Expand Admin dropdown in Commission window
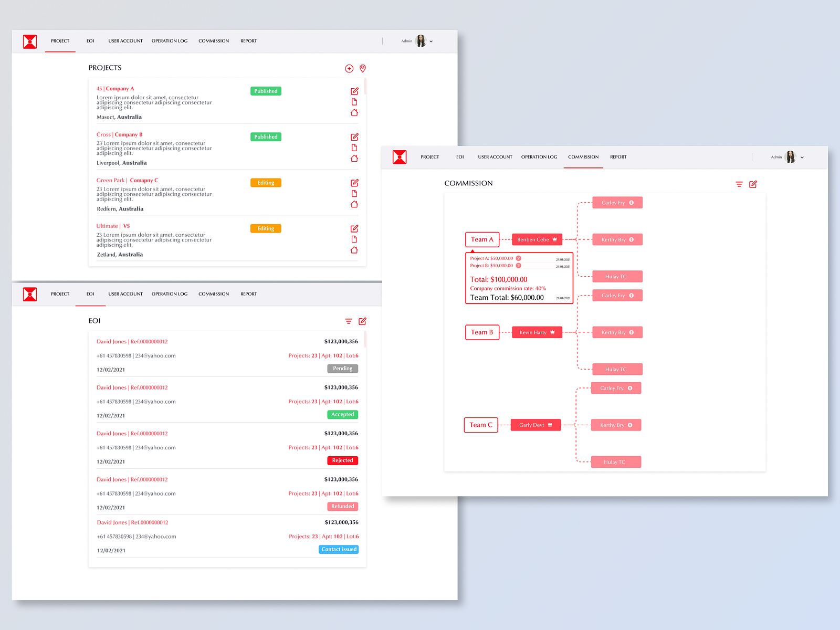This screenshot has width=840, height=630. pos(802,157)
